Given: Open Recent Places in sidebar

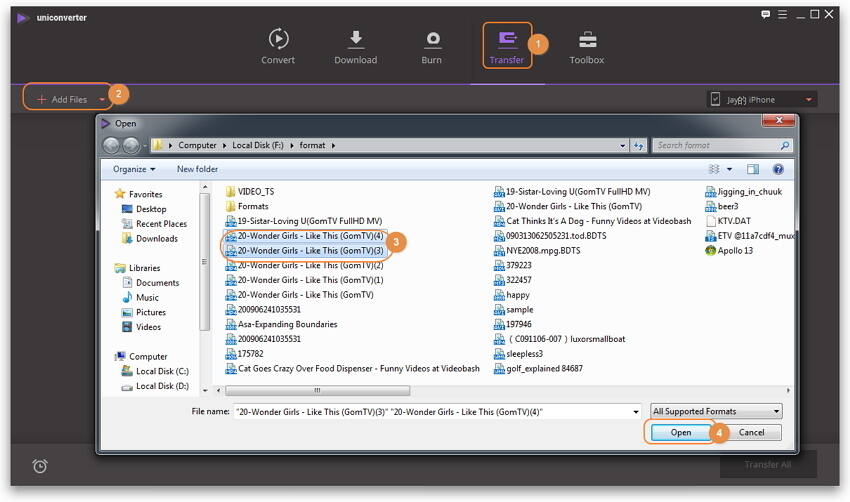Looking at the screenshot, I should coord(161,223).
